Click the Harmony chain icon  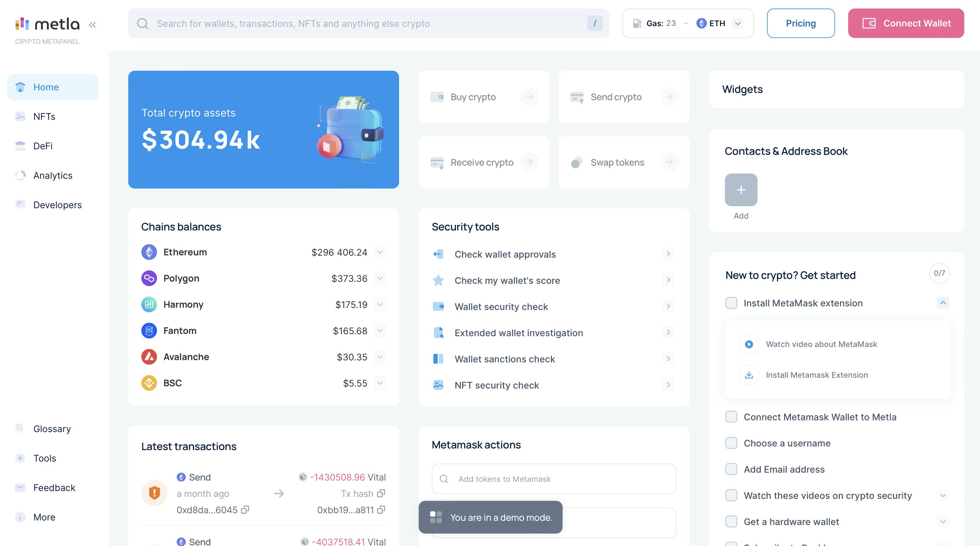(x=149, y=305)
